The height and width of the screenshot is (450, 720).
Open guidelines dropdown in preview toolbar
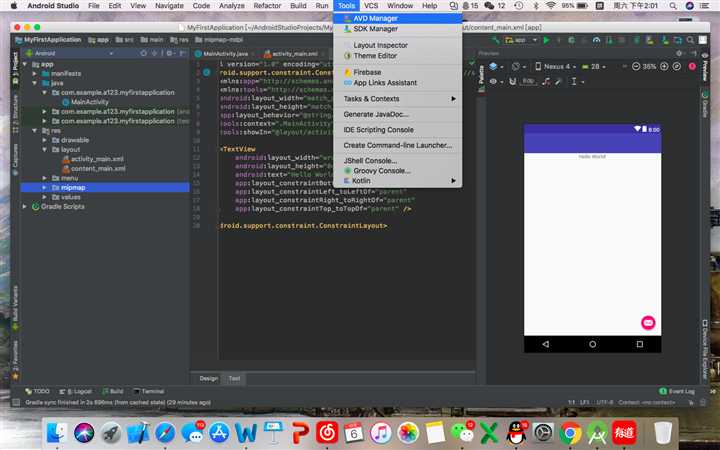(576, 81)
